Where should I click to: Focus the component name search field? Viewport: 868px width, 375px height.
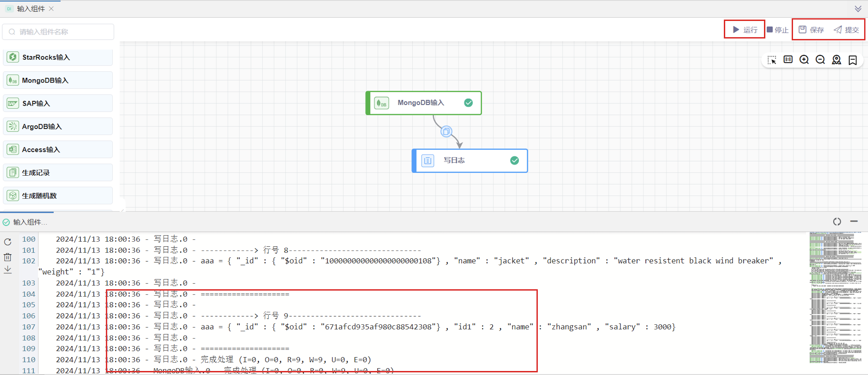[58, 32]
